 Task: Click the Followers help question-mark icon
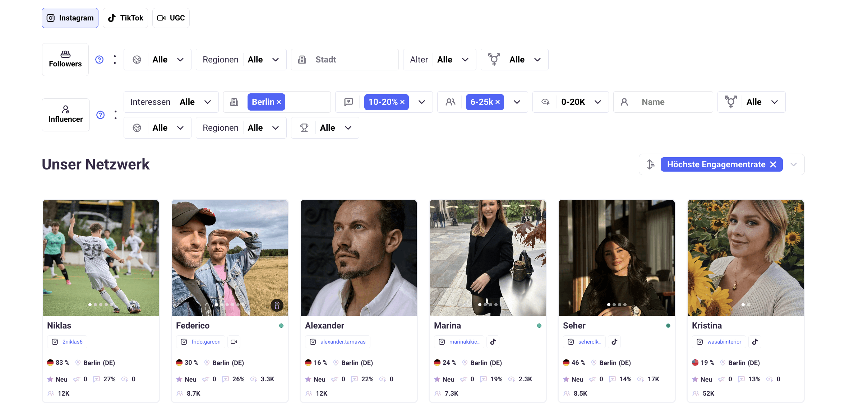(x=100, y=60)
